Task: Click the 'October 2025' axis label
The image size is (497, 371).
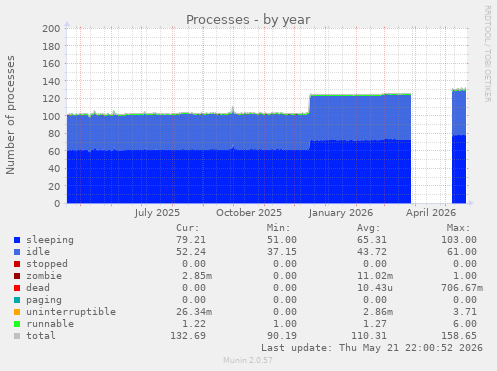Action: point(249,213)
